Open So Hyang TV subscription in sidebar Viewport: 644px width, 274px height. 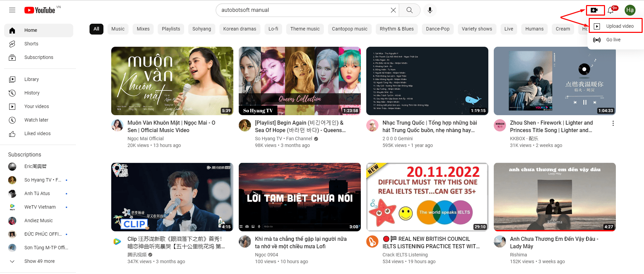[x=39, y=180]
